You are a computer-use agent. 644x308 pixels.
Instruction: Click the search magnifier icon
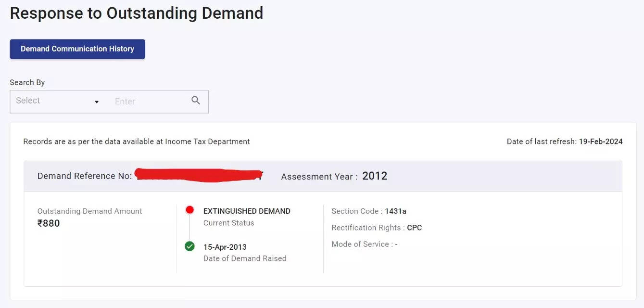195,100
